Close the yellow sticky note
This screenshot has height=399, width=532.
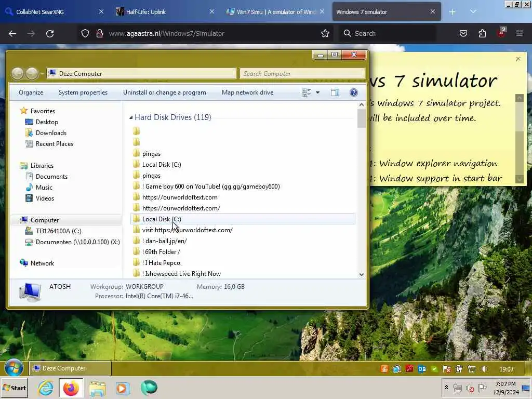click(518, 59)
